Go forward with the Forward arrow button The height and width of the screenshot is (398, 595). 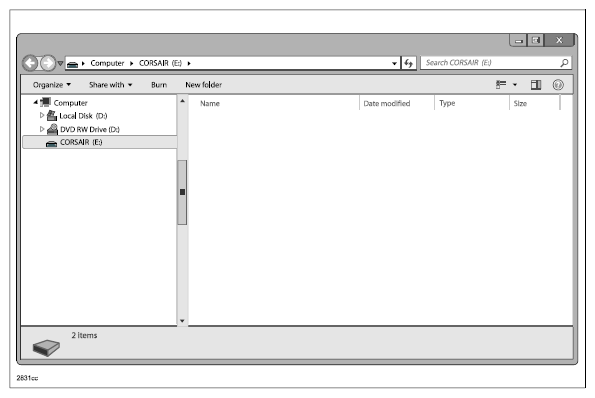pos(48,63)
